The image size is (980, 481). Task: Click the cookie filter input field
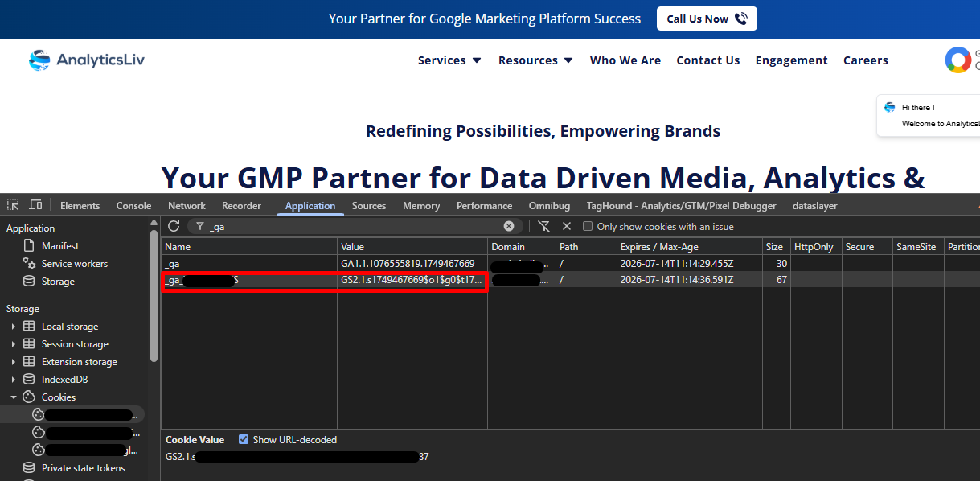click(354, 227)
